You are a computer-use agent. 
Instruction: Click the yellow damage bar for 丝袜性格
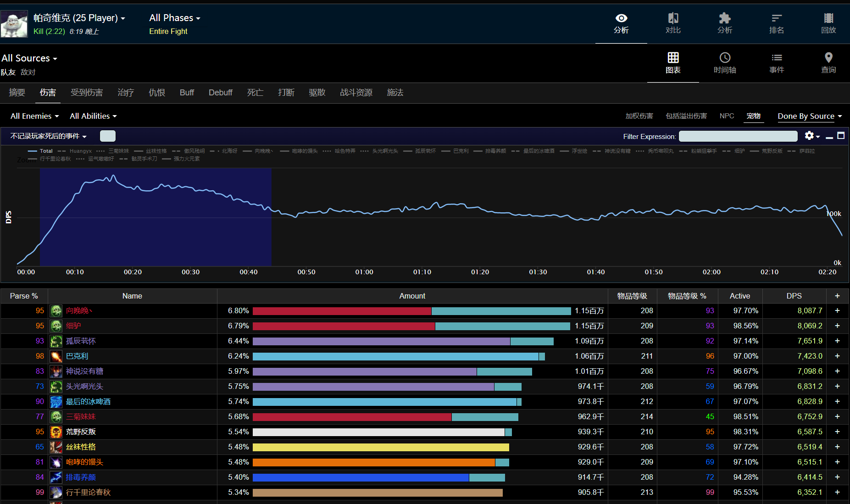pyautogui.click(x=381, y=447)
